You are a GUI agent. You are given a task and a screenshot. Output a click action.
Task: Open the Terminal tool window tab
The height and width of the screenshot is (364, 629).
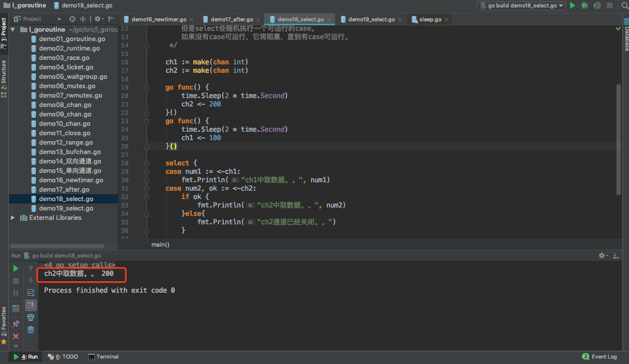(103, 357)
